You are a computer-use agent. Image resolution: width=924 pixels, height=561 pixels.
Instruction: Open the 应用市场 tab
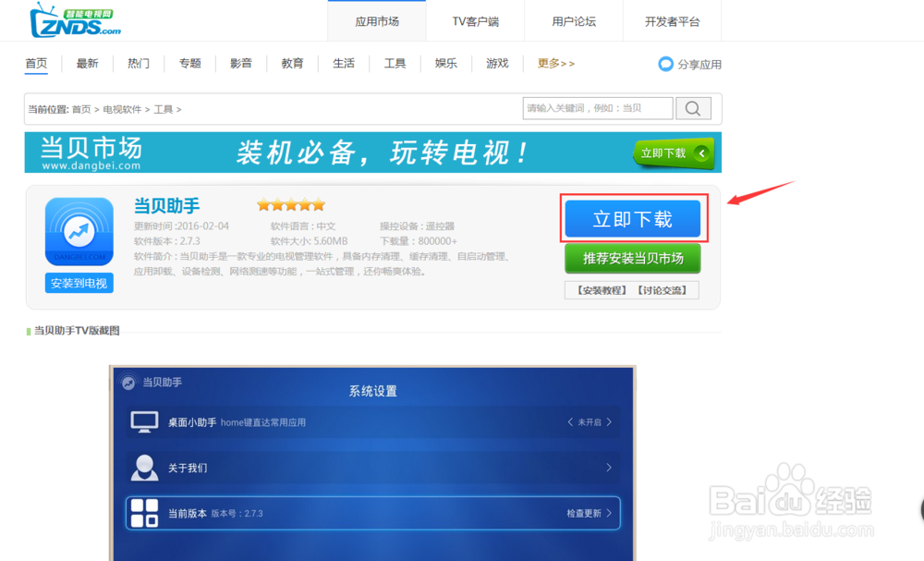(377, 22)
